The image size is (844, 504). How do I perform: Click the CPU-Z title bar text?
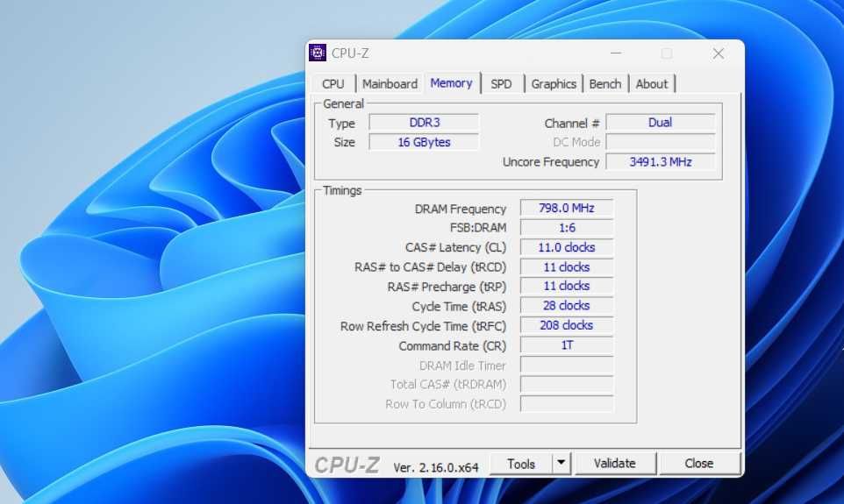pos(350,53)
